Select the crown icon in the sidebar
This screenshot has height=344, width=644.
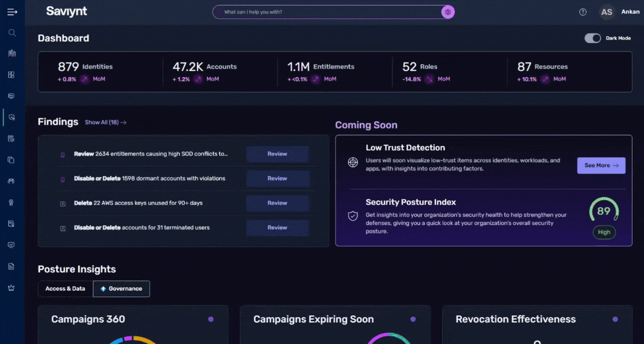(11, 288)
